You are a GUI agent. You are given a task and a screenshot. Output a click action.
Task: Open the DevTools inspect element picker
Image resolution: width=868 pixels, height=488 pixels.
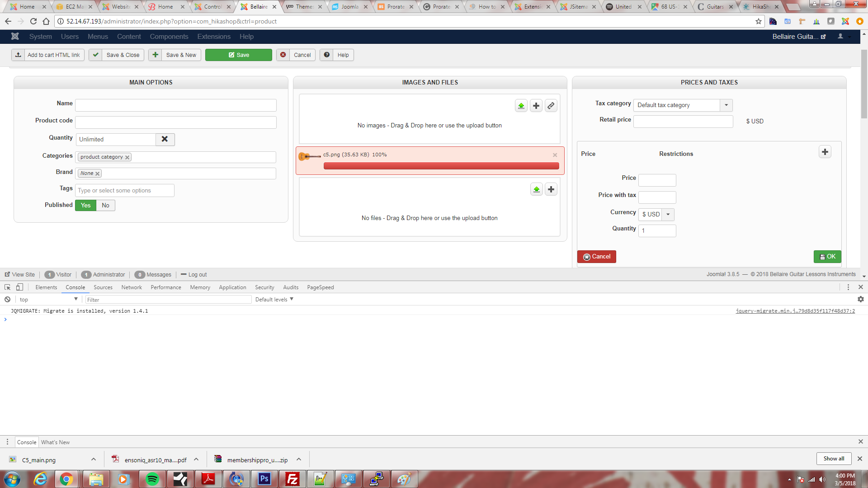[x=8, y=287]
